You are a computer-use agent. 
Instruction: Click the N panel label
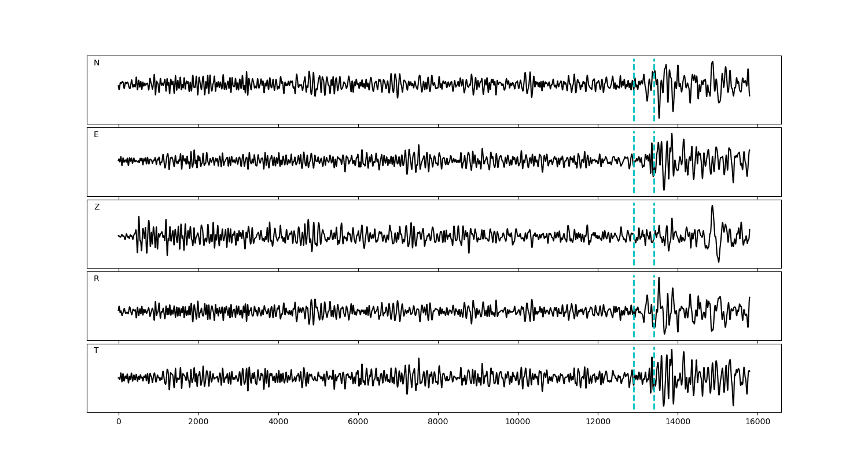[97, 63]
